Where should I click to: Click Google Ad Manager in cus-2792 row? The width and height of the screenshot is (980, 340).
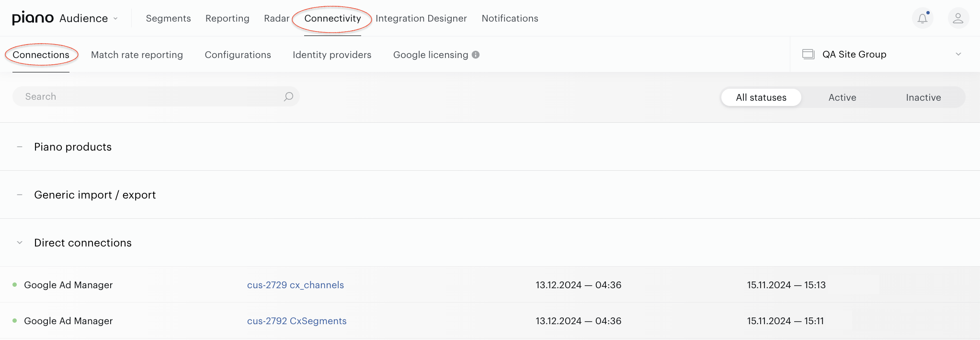pos(68,321)
